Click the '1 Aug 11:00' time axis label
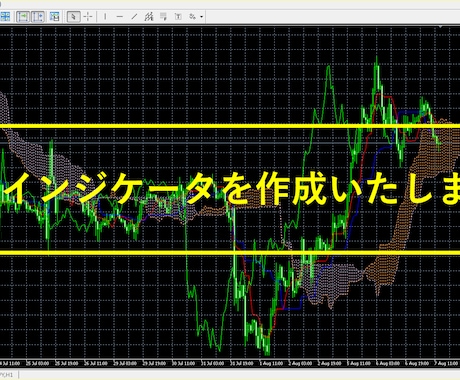 (271, 363)
